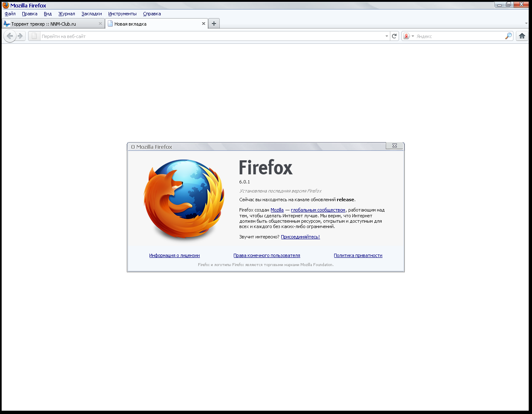Click the Firefox logo in the title bar
Screen dimensions: 532x414
(6, 5)
